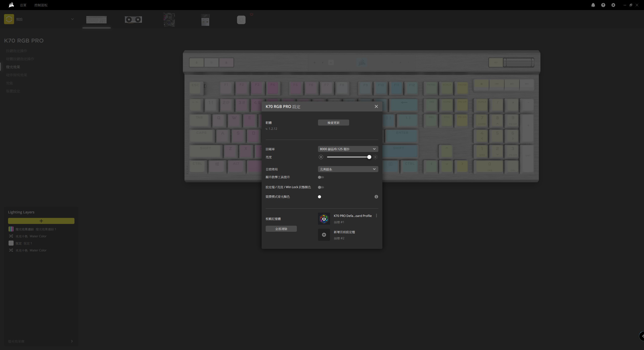Click the mute key on keyboard preview
Viewport: 644px width, 350px height.
point(496,62)
